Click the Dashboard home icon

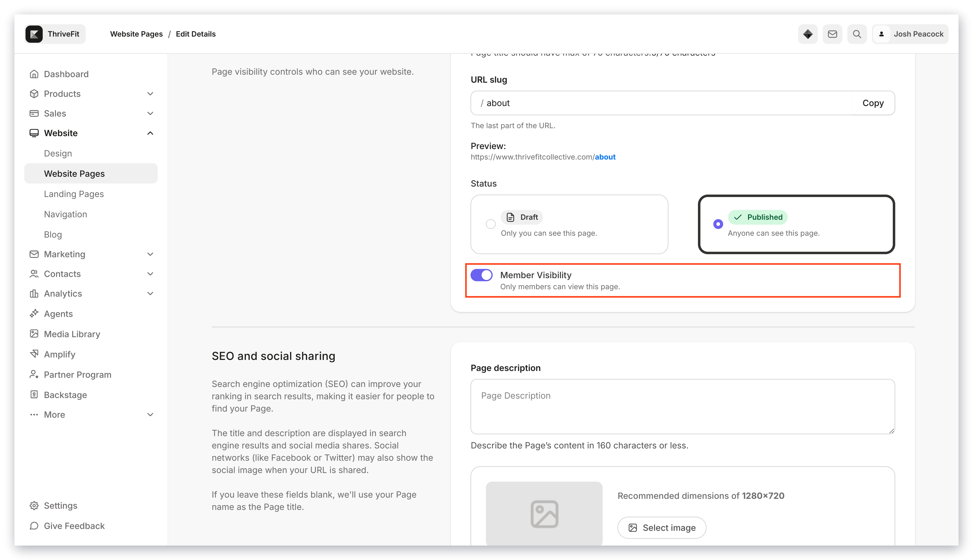[x=34, y=74]
